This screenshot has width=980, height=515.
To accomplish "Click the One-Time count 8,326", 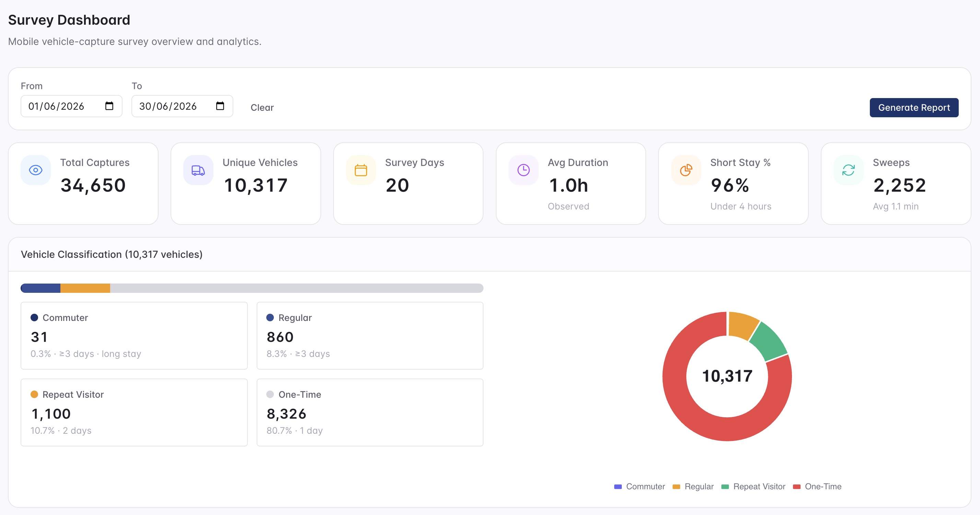I will pos(287,414).
